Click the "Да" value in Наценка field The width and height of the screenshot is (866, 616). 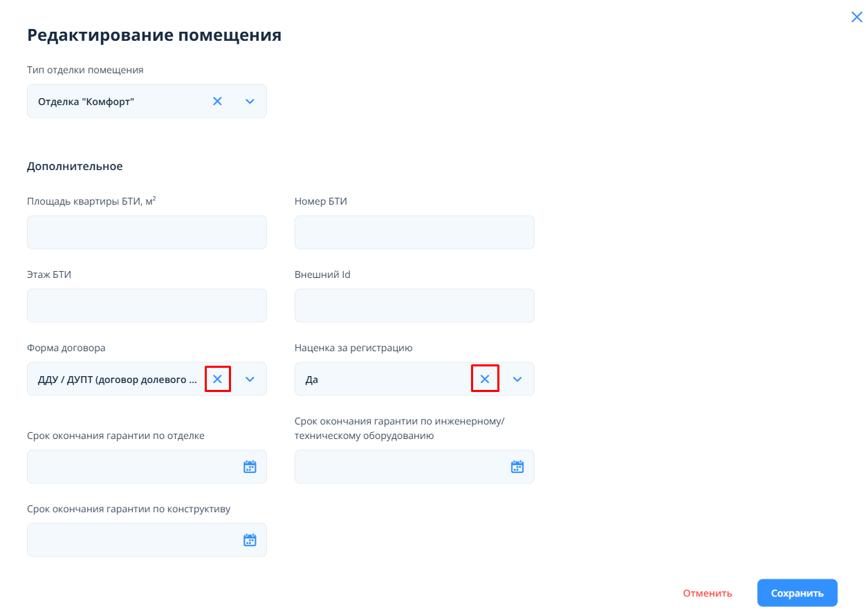point(312,380)
